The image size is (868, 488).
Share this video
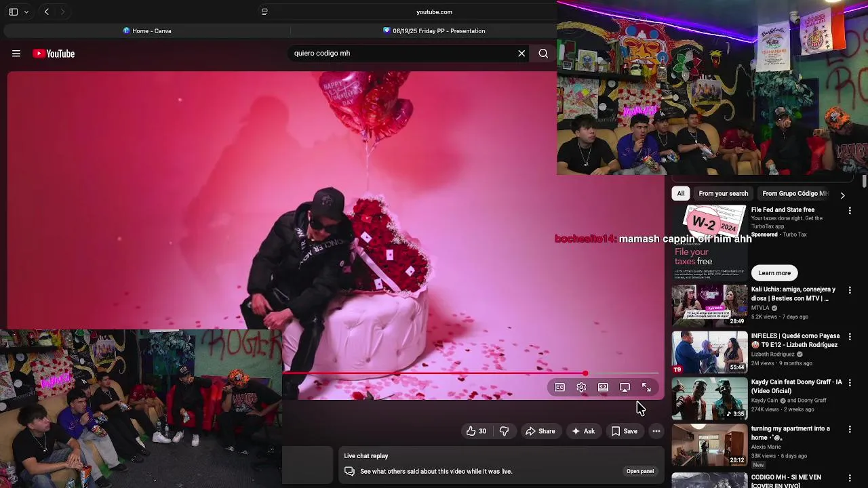(540, 431)
